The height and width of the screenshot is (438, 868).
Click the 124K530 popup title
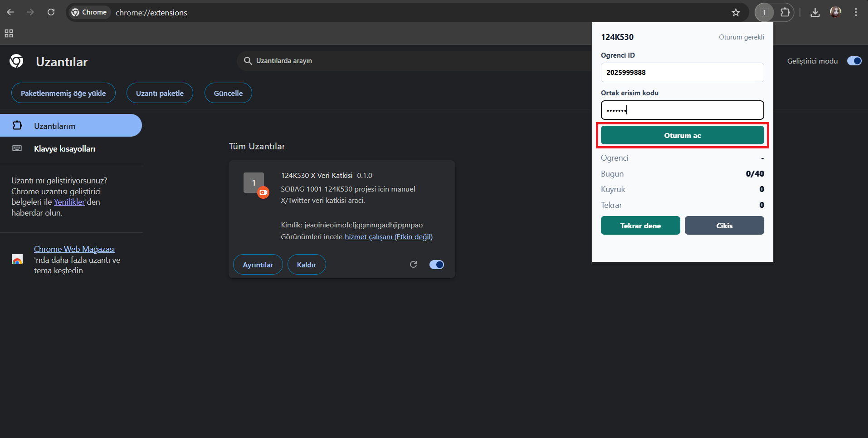click(x=617, y=37)
